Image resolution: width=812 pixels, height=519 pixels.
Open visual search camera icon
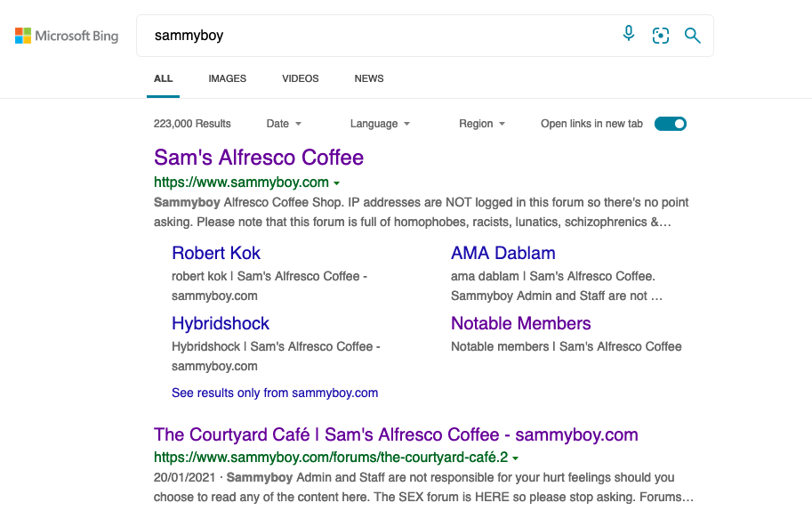coord(660,36)
